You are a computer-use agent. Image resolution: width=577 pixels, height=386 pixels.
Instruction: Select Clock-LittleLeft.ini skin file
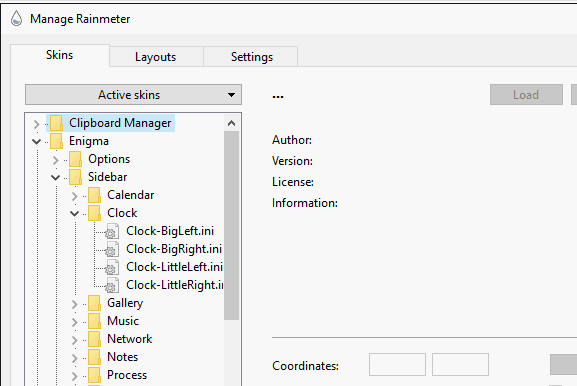175,267
